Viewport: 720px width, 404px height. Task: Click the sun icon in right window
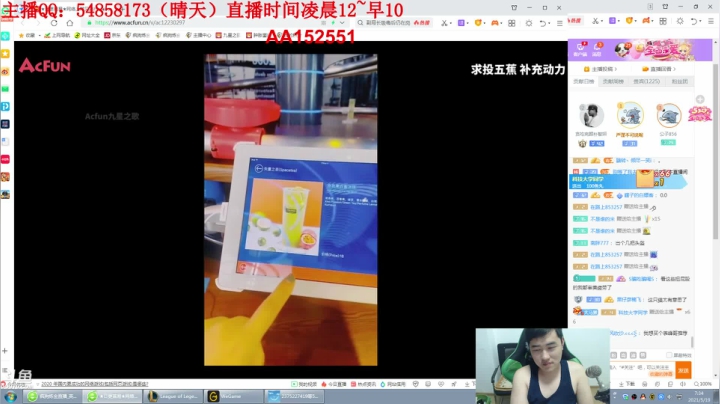680,21
